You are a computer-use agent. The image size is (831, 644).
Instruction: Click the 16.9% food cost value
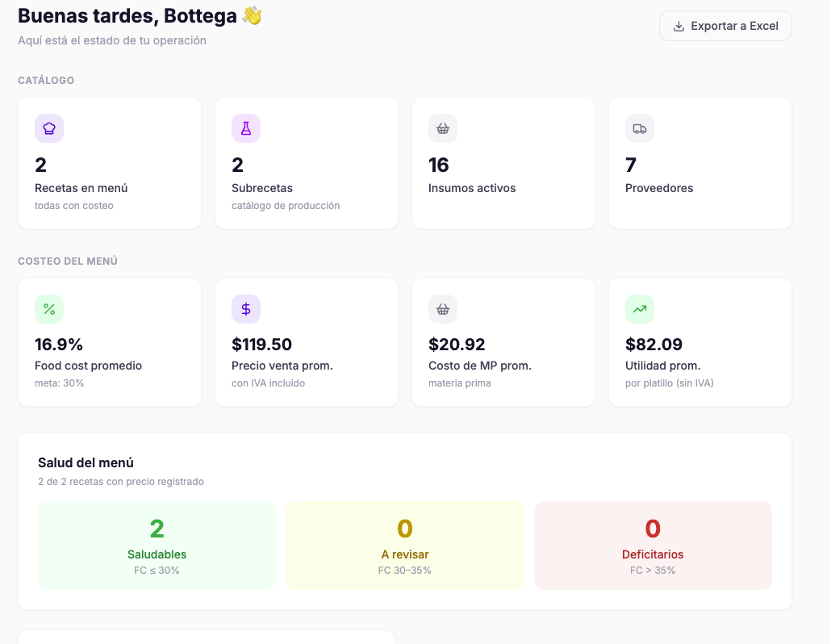click(59, 345)
